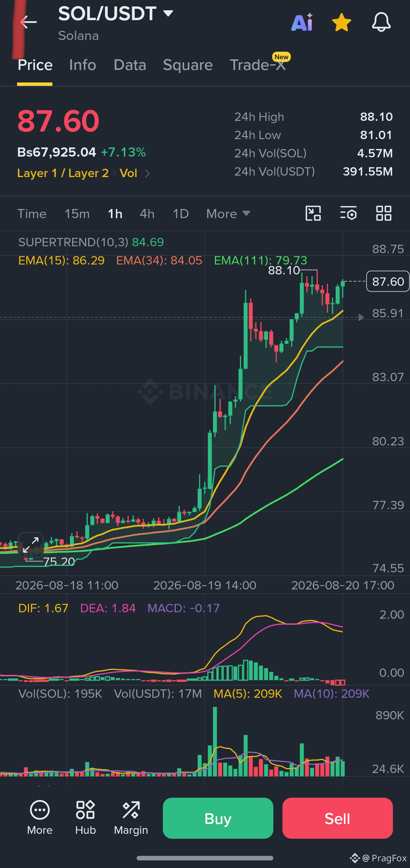Tap the 75.20 low marker on chart
The height and width of the screenshot is (868, 410).
[59, 561]
